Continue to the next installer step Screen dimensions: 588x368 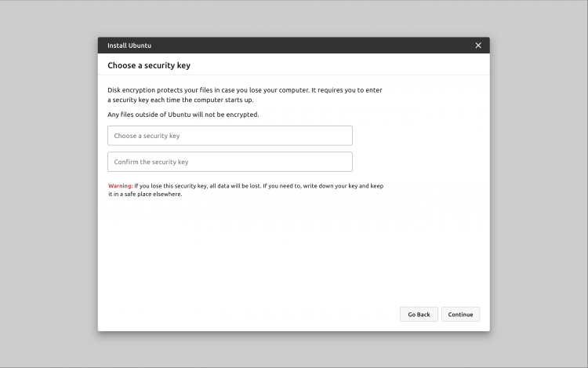point(460,315)
